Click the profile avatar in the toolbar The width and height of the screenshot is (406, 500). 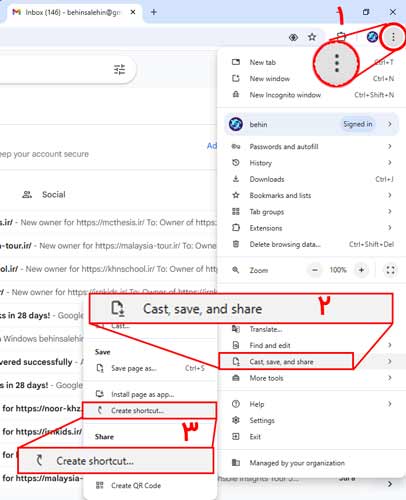(372, 37)
